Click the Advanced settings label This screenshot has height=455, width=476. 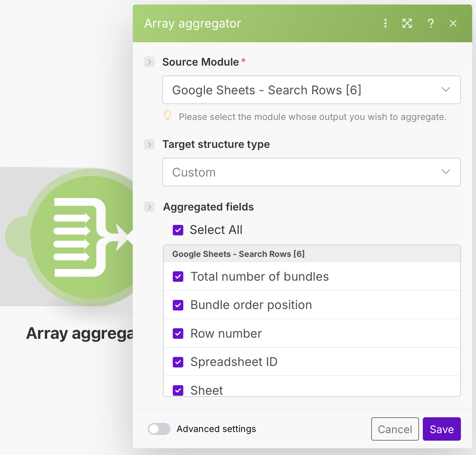pyautogui.click(x=216, y=429)
